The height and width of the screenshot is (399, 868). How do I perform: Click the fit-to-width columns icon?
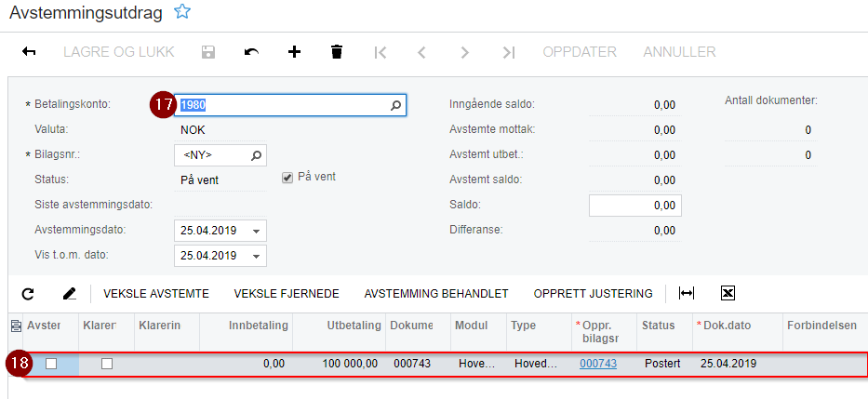687,294
